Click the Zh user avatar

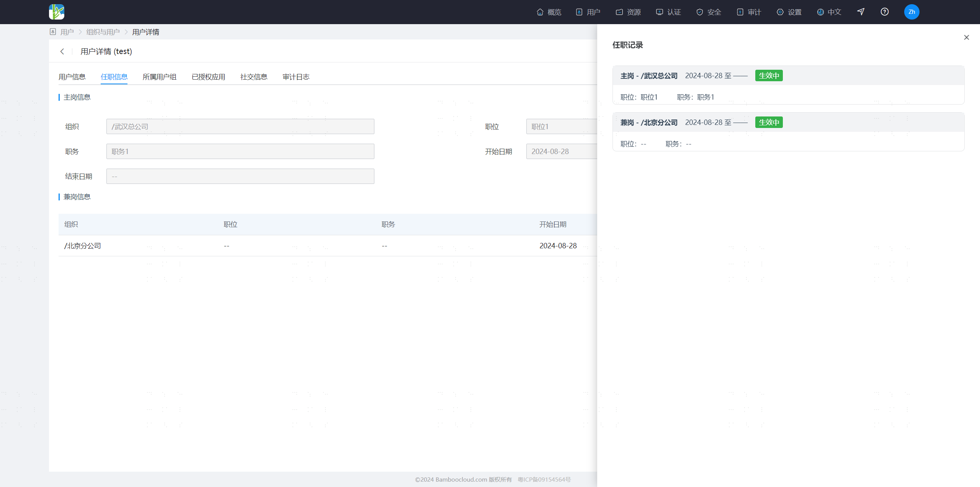click(x=911, y=12)
